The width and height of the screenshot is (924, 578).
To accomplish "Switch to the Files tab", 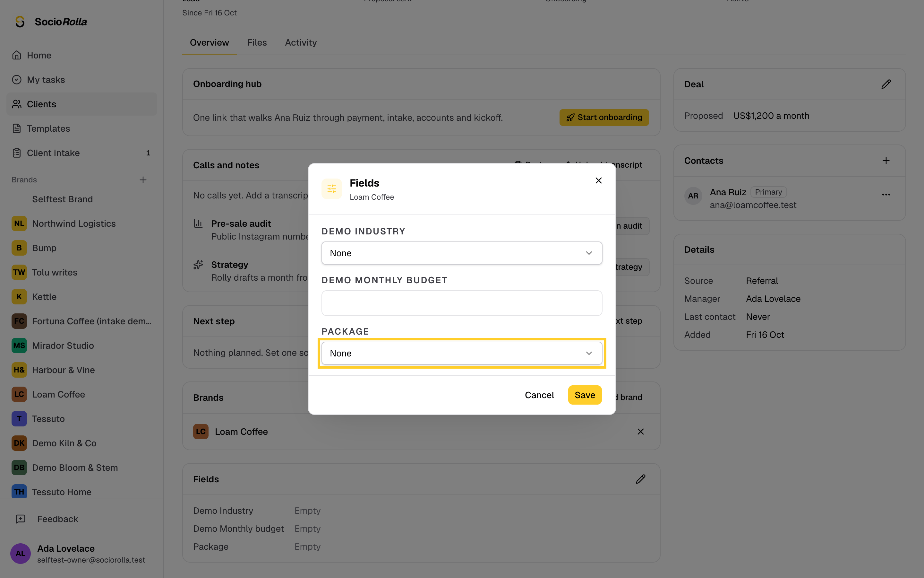I will [x=257, y=42].
